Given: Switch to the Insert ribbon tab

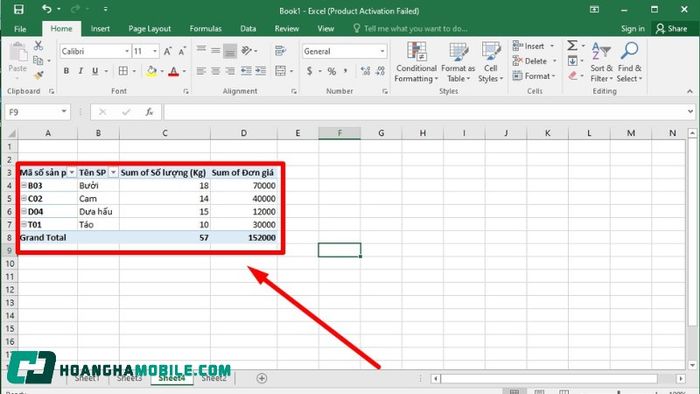Looking at the screenshot, I should point(100,29).
